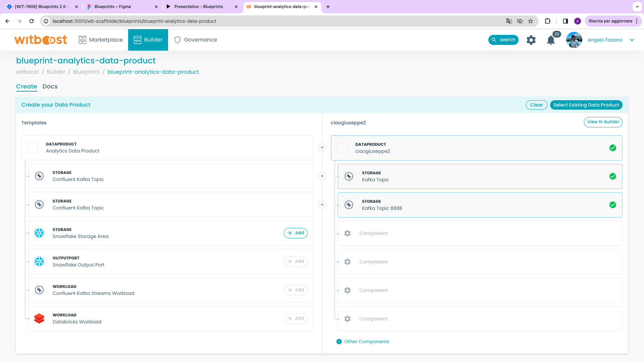The width and height of the screenshot is (644, 362).
Task: Click the Confluent Kafka Topic storage icon
Action: 39,176
